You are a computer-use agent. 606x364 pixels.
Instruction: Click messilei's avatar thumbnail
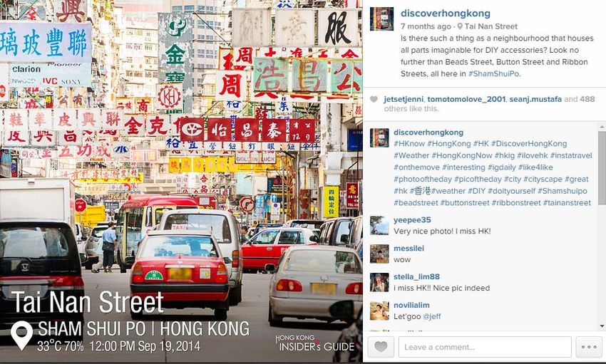tap(379, 254)
